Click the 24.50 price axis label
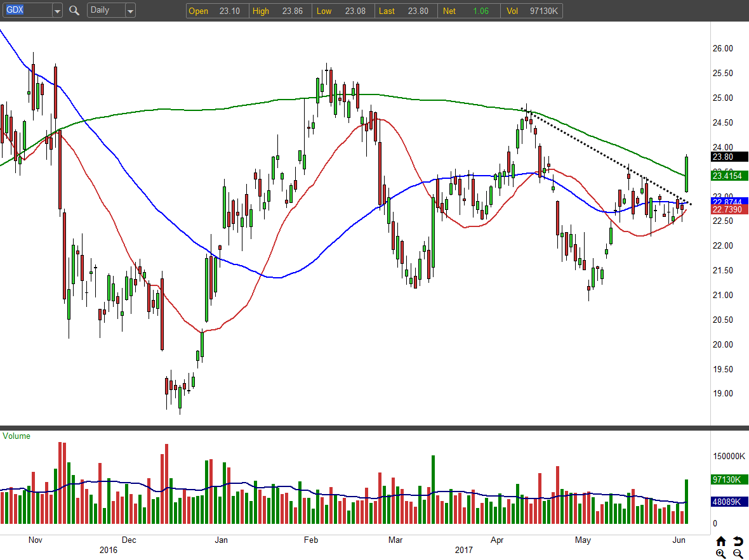 723,122
